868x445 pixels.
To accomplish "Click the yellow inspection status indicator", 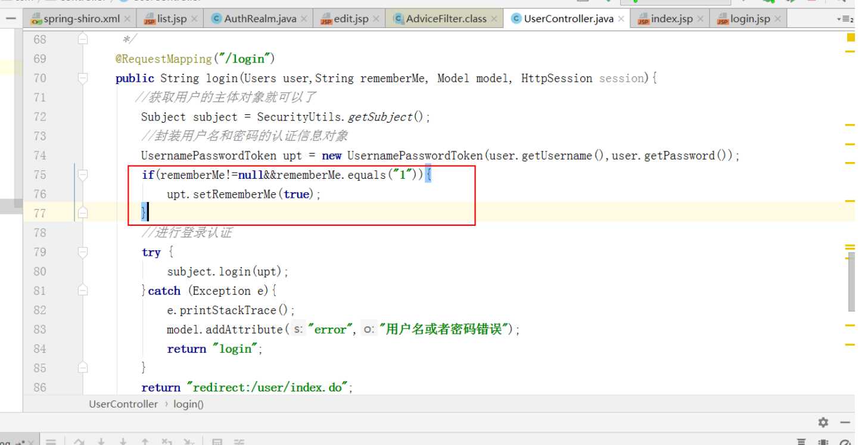I will pos(851,38).
